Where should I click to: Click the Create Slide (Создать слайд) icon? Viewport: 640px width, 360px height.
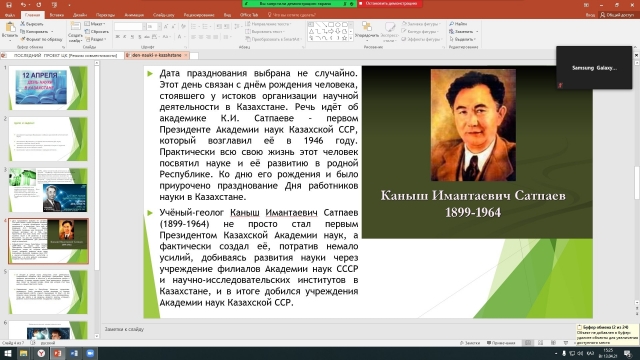click(75, 27)
